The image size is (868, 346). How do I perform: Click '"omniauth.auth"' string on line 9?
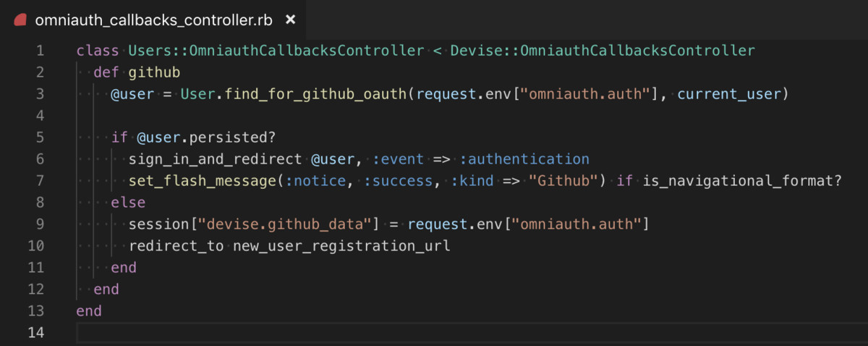[x=577, y=224]
